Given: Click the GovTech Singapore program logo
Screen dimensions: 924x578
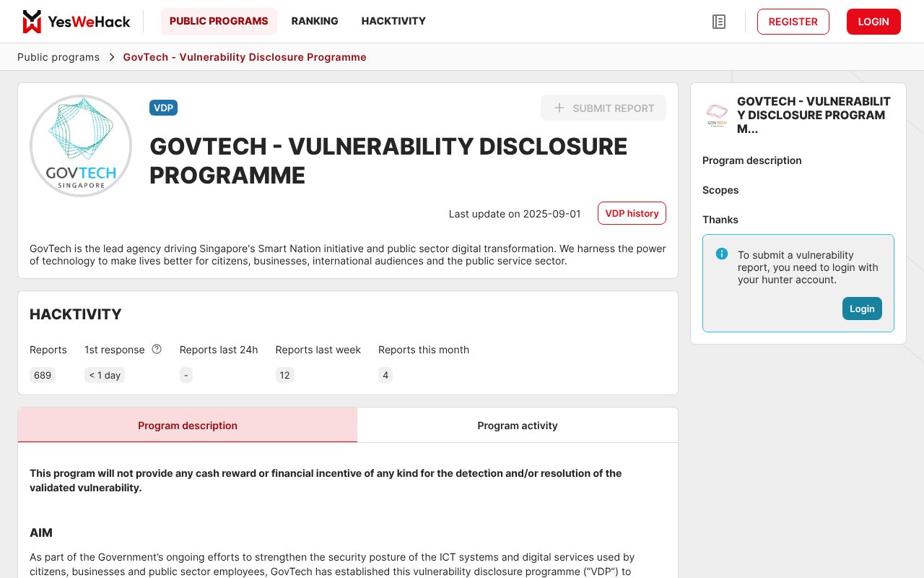Looking at the screenshot, I should click(x=81, y=146).
